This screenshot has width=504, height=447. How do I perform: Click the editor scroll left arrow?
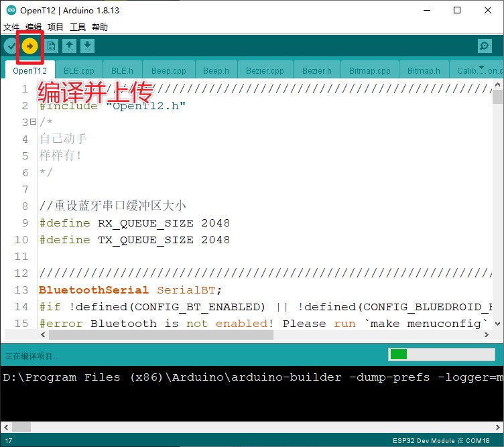click(x=43, y=335)
